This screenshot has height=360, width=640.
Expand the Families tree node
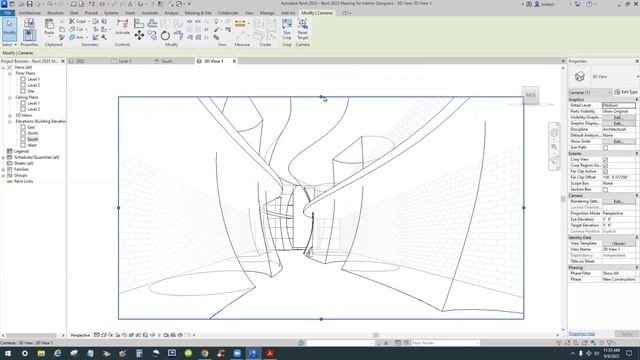(4, 169)
